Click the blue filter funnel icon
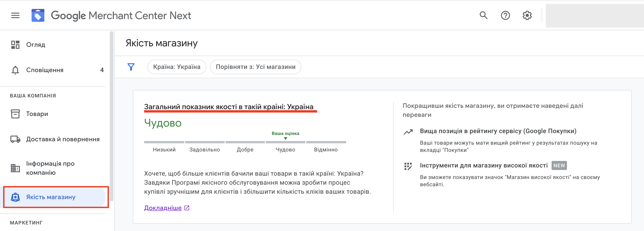The width and height of the screenshot is (644, 231). tap(131, 67)
